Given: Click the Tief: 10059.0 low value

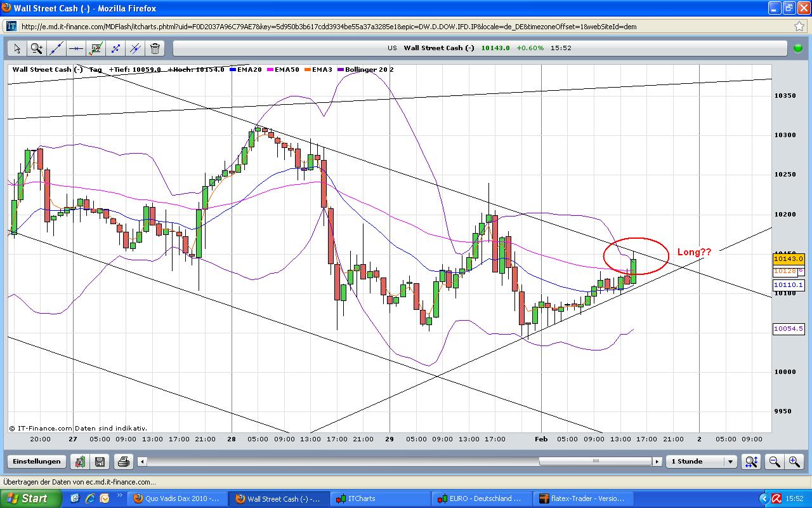Looking at the screenshot, I should point(135,69).
